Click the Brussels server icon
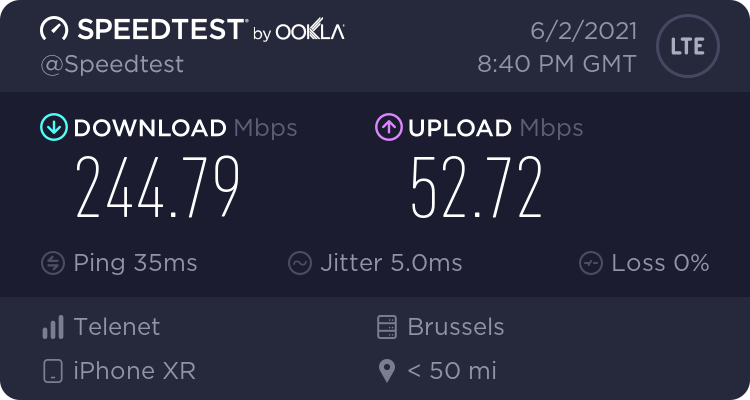This screenshot has width=750, height=400. (x=388, y=327)
